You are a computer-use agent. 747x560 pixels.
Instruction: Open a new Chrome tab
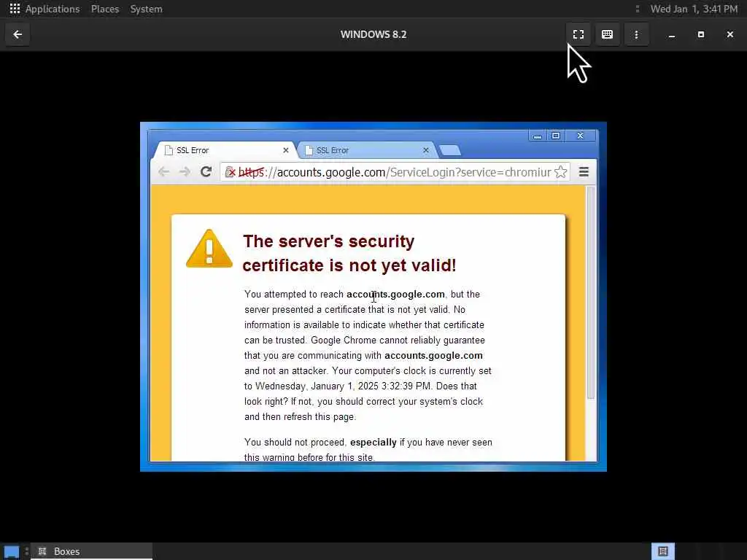(449, 151)
